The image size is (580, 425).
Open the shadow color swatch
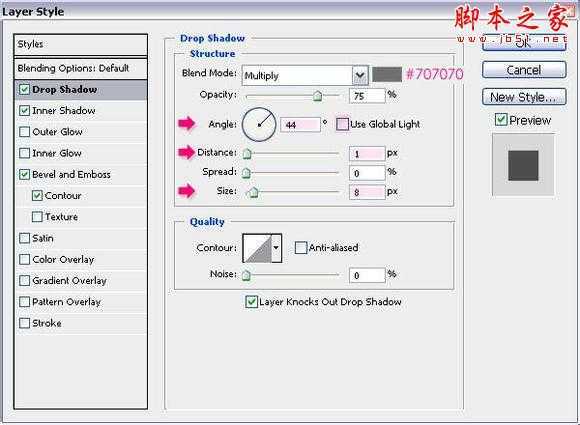click(x=387, y=74)
